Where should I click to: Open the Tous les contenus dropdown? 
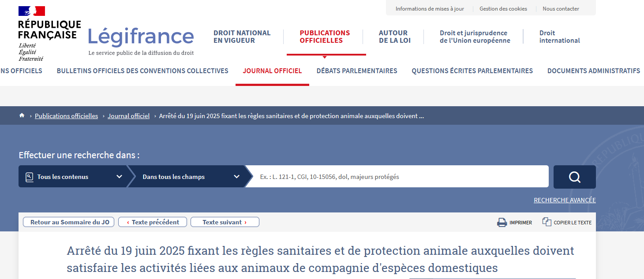point(73,177)
